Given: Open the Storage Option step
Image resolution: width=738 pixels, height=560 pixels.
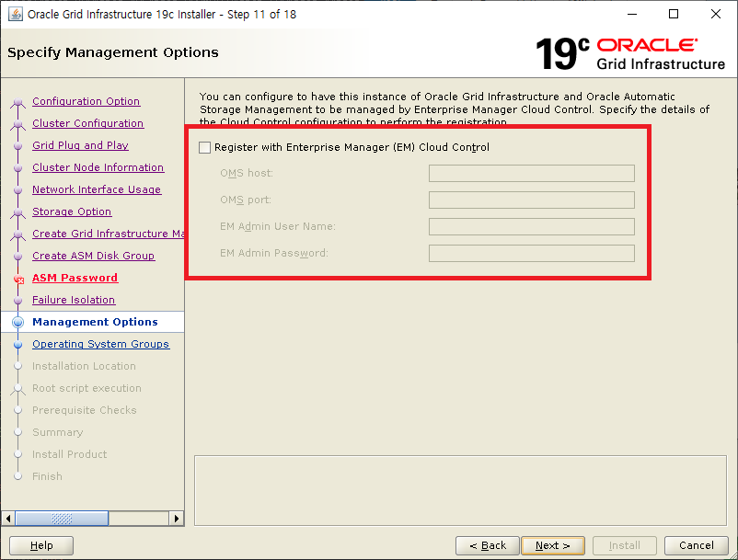Looking at the screenshot, I should [72, 211].
